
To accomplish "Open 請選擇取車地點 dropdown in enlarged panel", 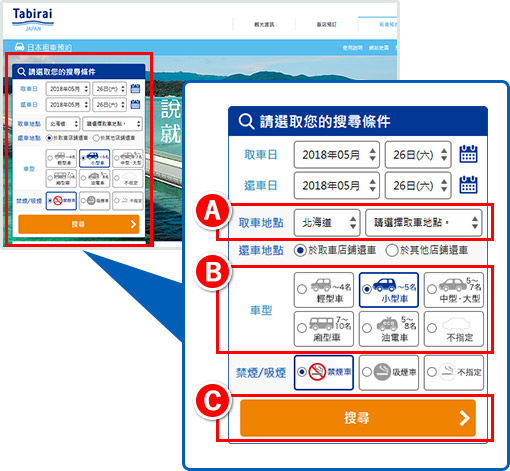I will 424,223.
